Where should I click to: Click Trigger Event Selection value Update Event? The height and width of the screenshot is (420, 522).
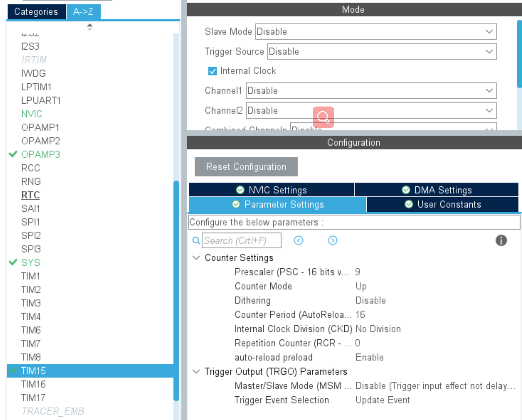(383, 400)
